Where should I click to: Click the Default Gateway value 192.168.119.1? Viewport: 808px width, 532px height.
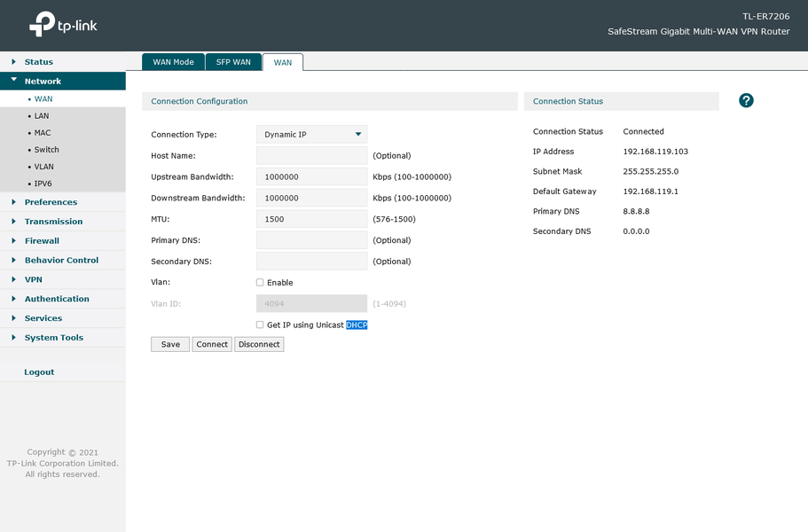click(x=650, y=191)
